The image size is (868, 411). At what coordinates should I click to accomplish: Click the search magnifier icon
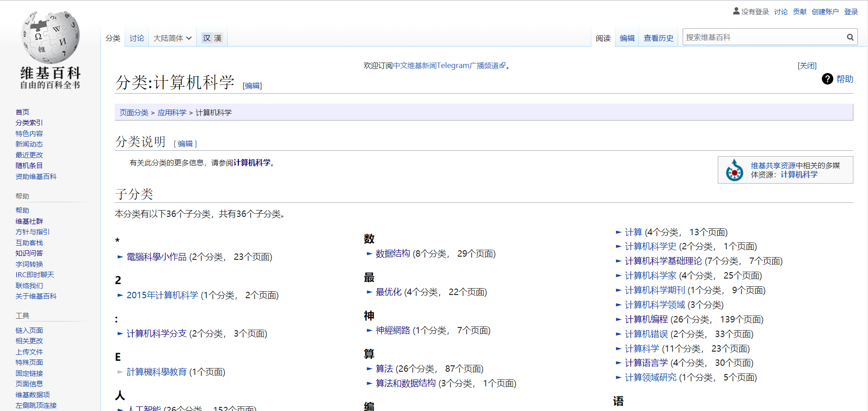[850, 37]
